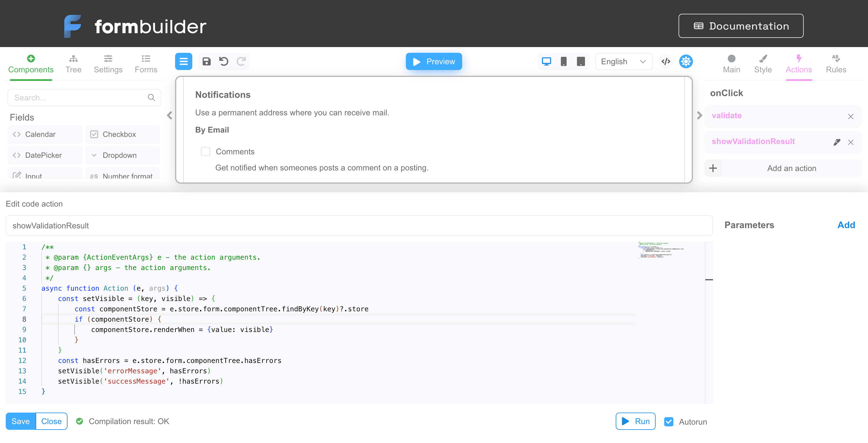This screenshot has height=443, width=868.
Task: Click the undo arrow icon
Action: (224, 61)
